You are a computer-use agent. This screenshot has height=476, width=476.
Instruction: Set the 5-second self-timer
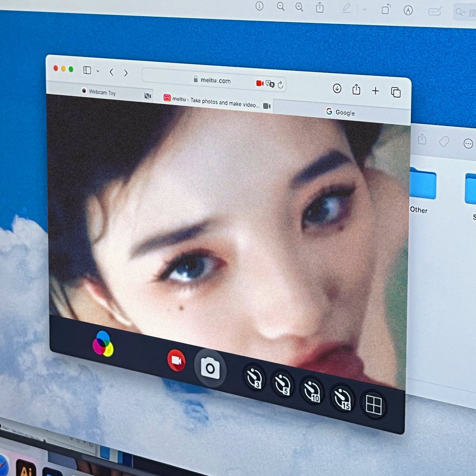[x=283, y=384]
